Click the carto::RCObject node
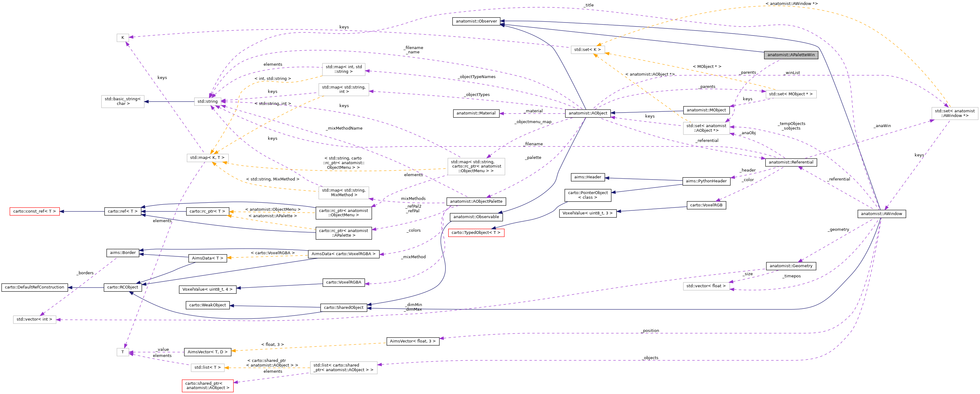 [123, 288]
